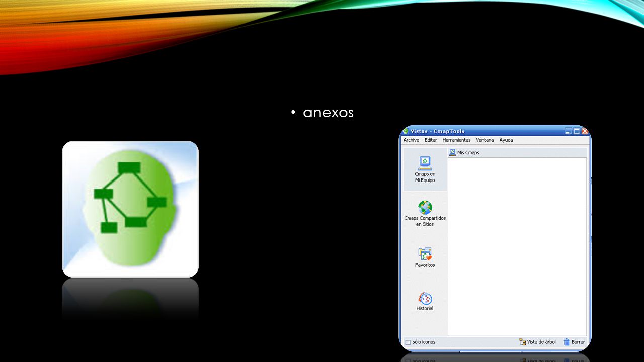Select Cmaps Compartidos en Sitios globe icon
This screenshot has width=644, height=362.
(425, 208)
